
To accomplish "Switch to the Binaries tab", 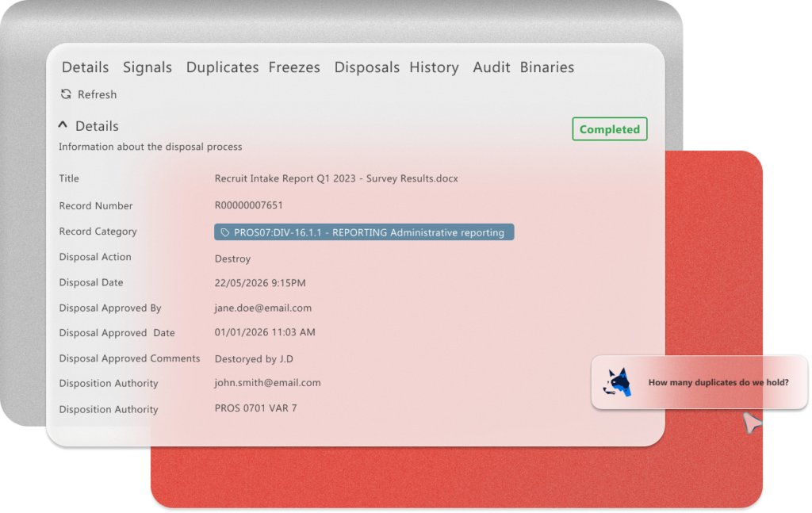I will (x=546, y=67).
